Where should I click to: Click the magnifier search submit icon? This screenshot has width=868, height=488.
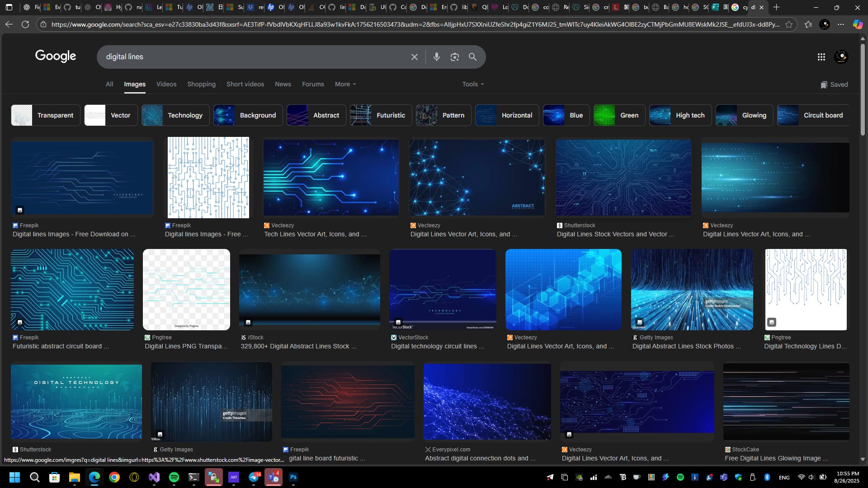tap(472, 57)
